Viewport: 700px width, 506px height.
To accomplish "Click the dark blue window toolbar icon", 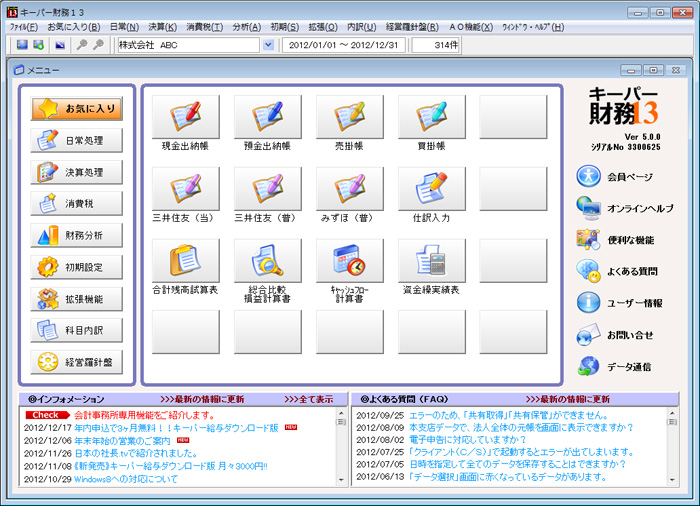I will pos(60,45).
